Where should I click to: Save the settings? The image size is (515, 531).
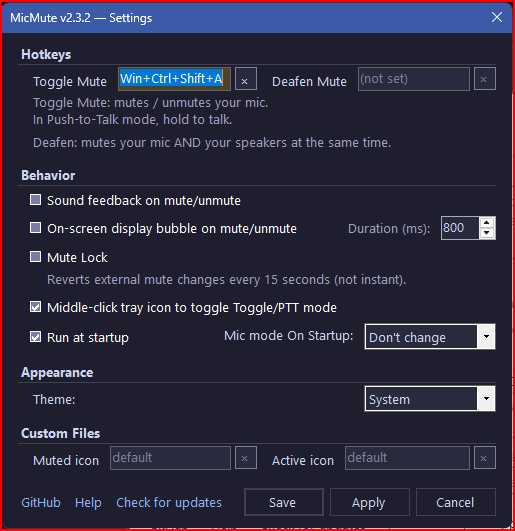284,502
